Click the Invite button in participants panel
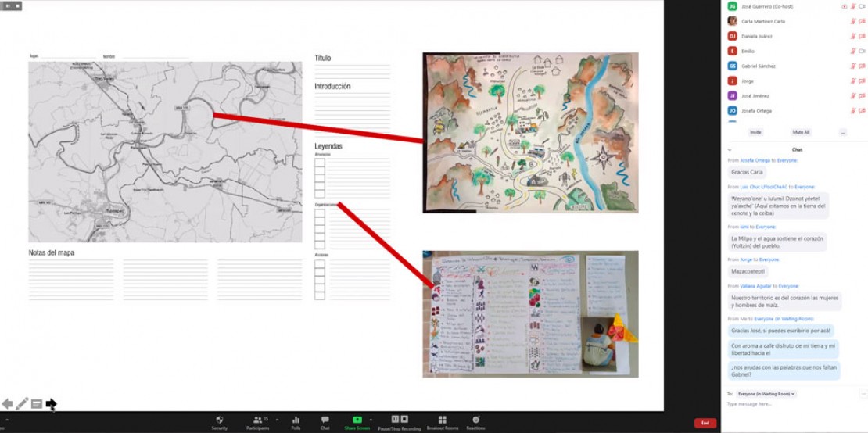This screenshot has width=868, height=433. pyautogui.click(x=755, y=132)
